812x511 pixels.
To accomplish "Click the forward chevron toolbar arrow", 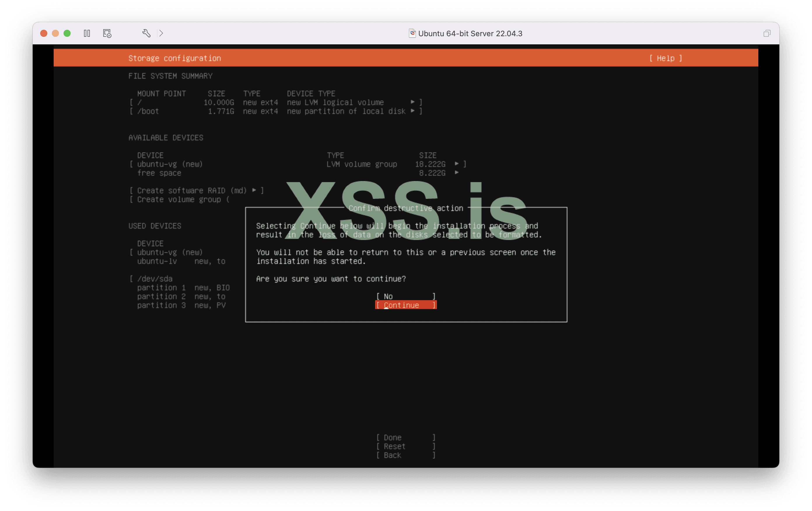I will coord(161,33).
